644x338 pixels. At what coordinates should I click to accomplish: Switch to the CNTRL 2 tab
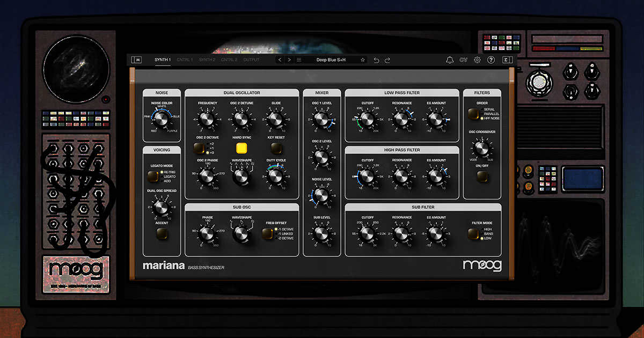[229, 60]
